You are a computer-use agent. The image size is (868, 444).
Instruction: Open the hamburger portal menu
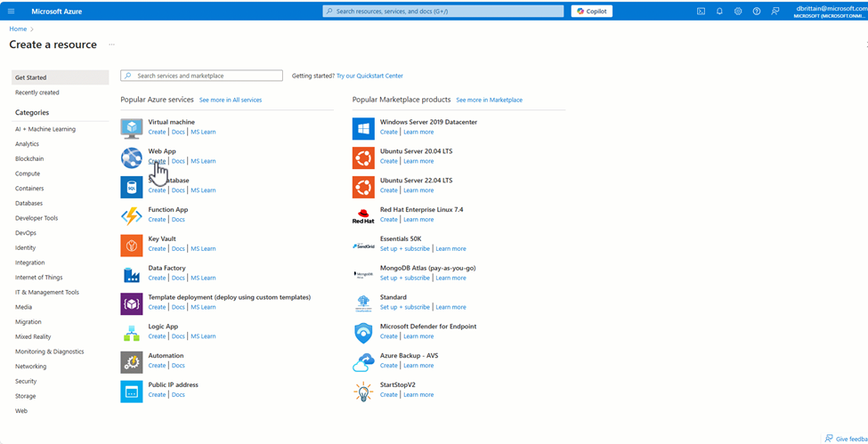pos(11,11)
